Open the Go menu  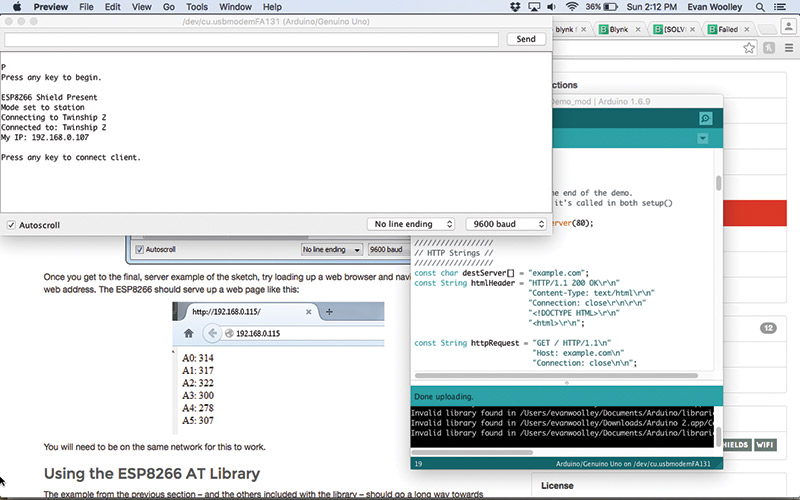tap(168, 7)
